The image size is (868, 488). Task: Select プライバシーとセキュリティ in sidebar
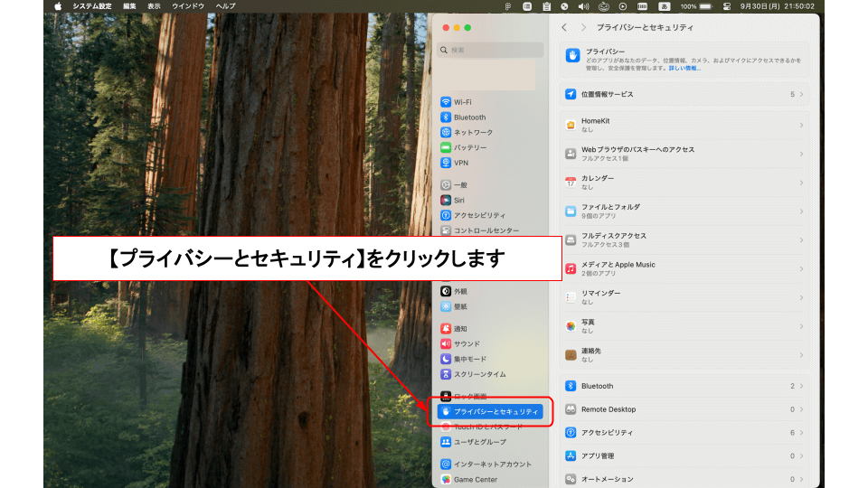point(492,411)
